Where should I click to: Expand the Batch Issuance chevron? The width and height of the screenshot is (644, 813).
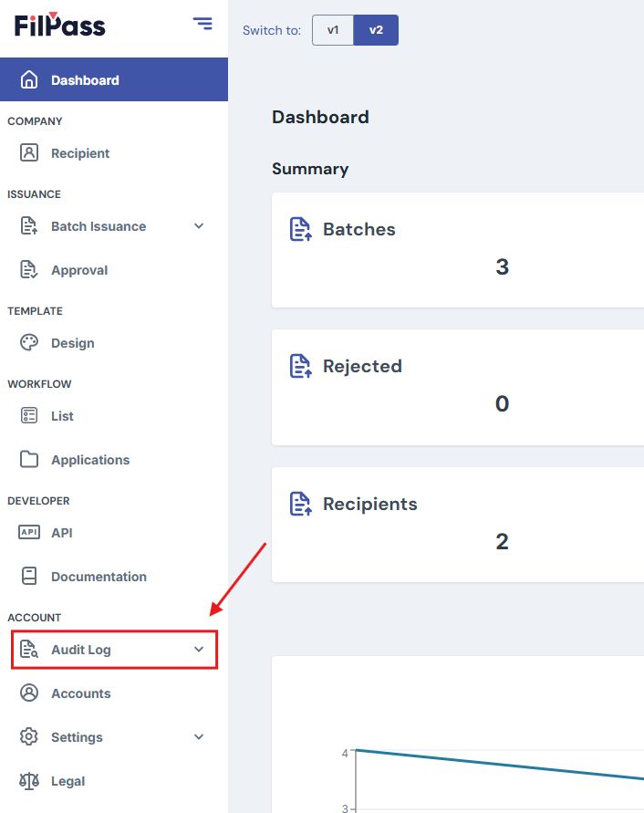click(x=199, y=226)
